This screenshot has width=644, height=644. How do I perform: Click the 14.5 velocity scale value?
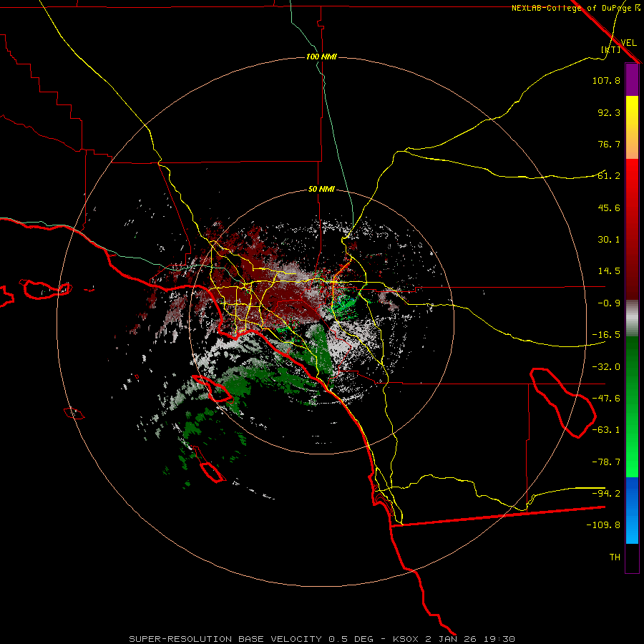[x=609, y=271]
